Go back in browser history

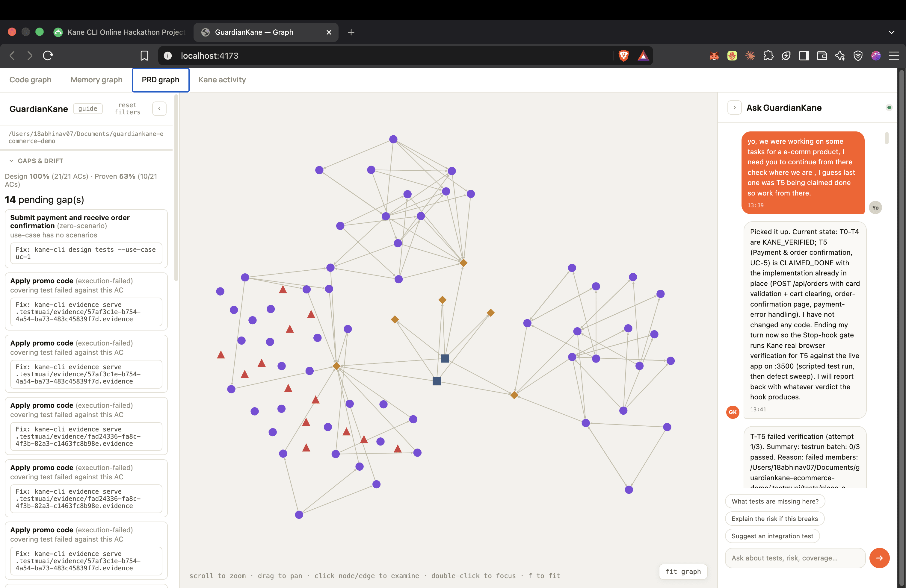click(x=12, y=56)
